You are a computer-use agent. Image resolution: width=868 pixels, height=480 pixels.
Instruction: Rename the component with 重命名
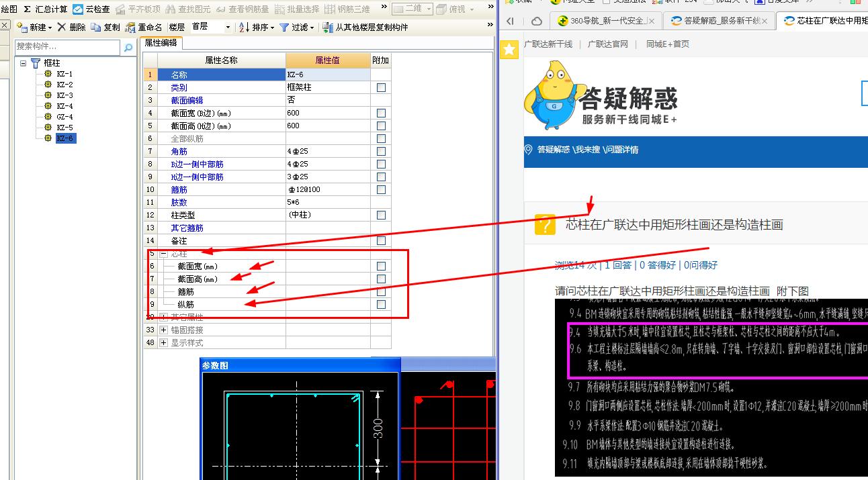pyautogui.click(x=144, y=27)
